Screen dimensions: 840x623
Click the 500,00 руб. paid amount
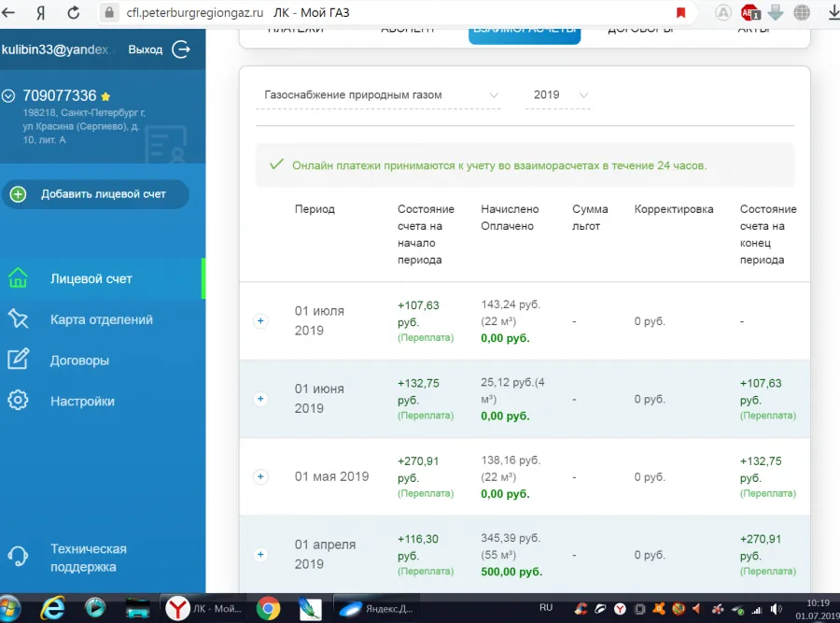511,572
